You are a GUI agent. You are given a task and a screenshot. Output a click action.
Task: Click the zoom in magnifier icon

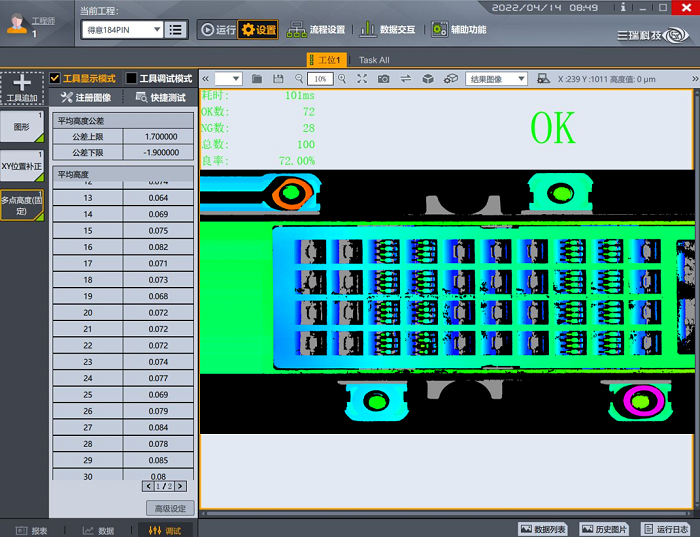coord(341,78)
